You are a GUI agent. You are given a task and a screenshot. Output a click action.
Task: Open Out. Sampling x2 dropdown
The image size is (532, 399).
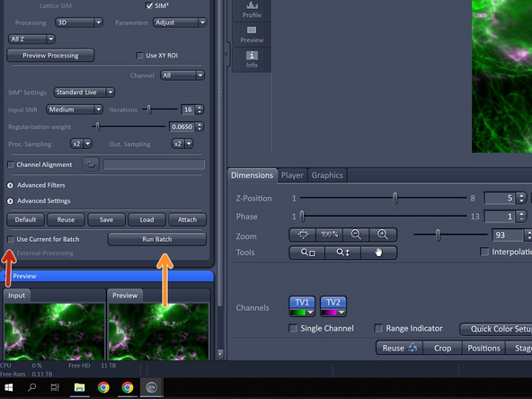182,144
